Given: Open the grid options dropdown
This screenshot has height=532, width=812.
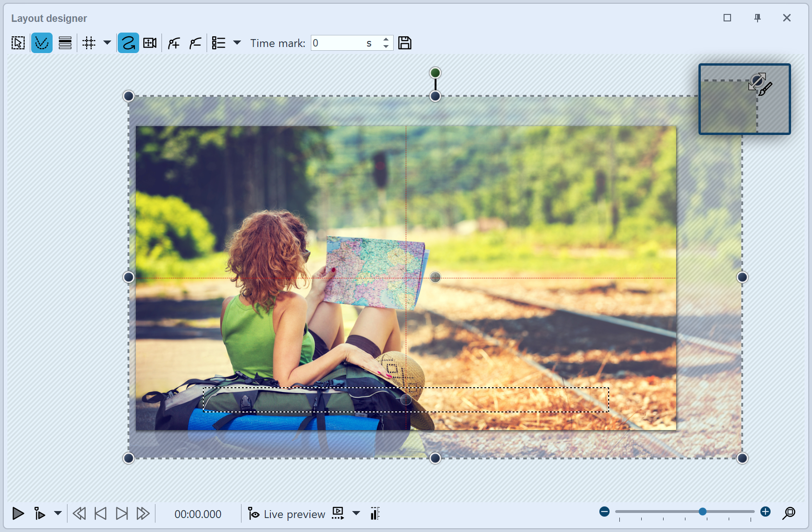Looking at the screenshot, I should [x=107, y=43].
